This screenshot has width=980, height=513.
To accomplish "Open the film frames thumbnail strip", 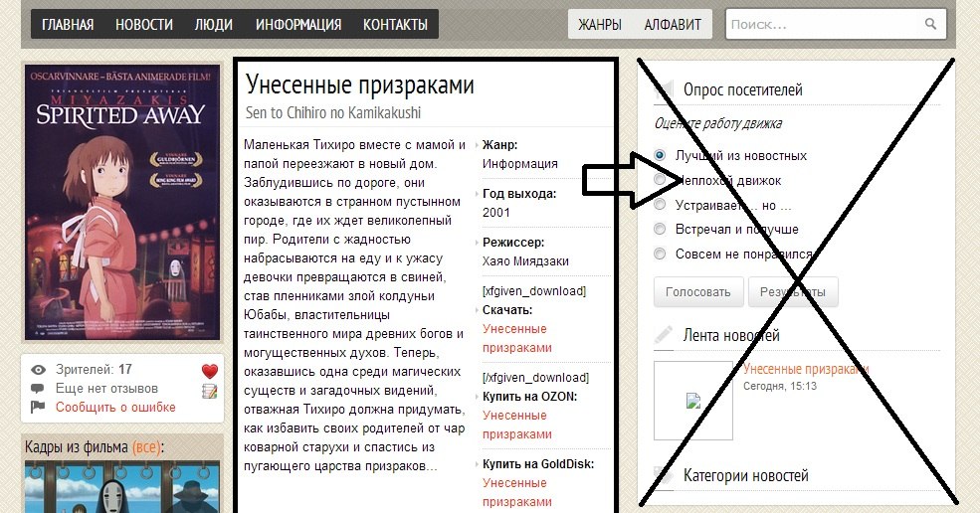I will 122,487.
